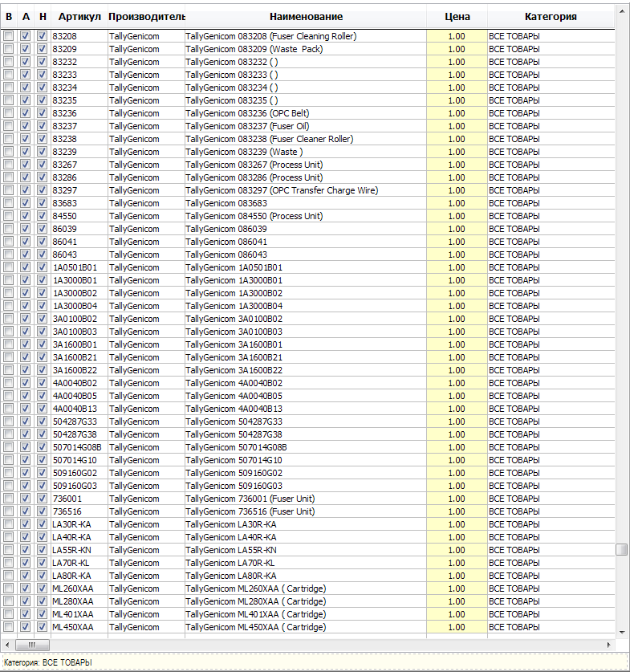Image resolution: width=630 pixels, height=672 pixels.
Task: Select name 'TallyGenicom 736001 (Fuser Unit)'
Action: tap(250, 499)
